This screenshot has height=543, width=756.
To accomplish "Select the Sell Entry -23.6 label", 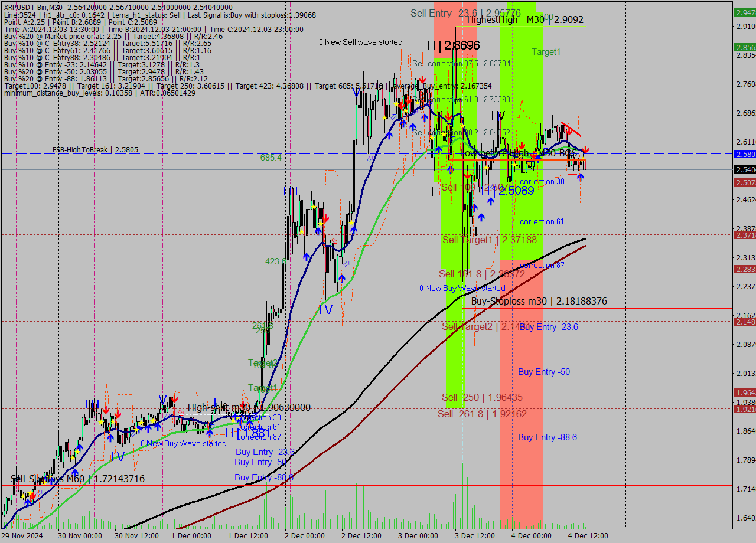I will pos(465,12).
